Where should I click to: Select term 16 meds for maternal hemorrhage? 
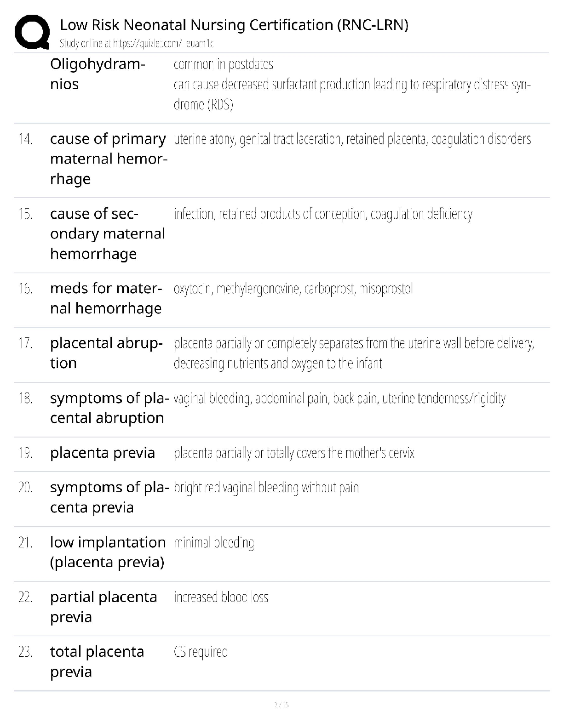[106, 298]
